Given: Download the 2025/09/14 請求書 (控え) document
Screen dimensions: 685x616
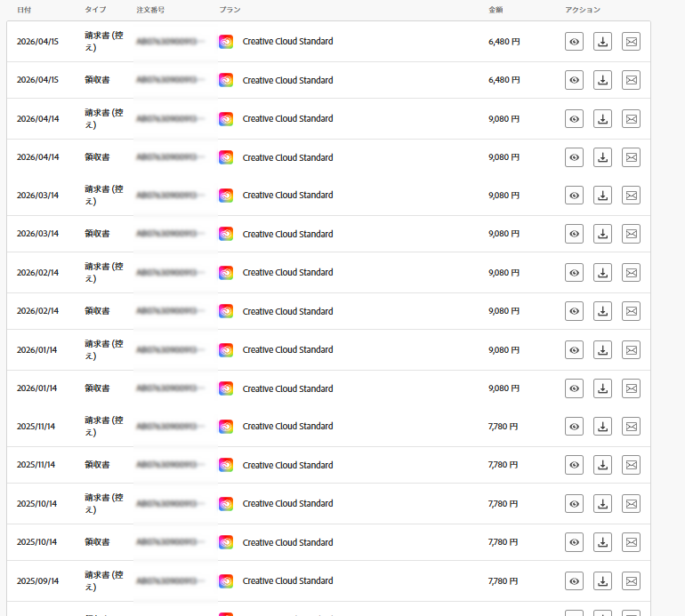Looking at the screenshot, I should point(602,580).
